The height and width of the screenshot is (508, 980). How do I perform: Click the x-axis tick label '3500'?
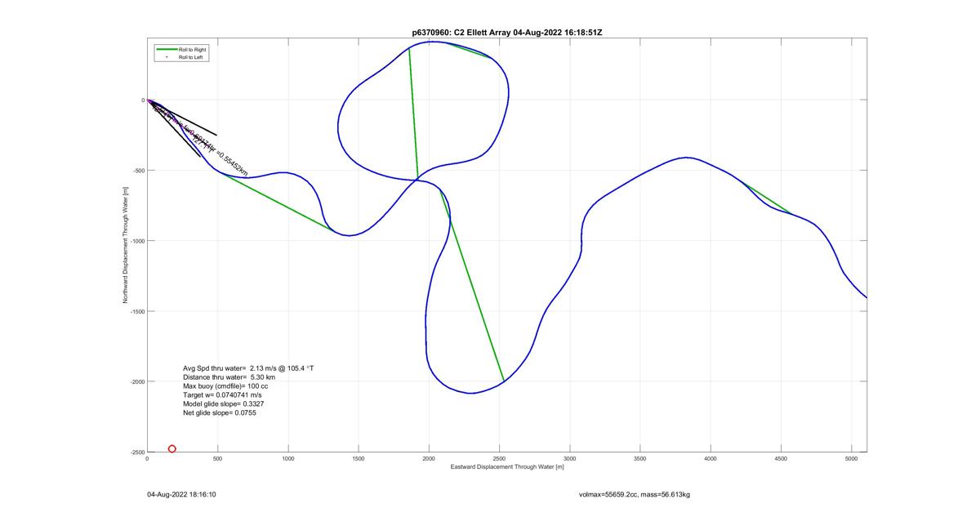coord(640,459)
